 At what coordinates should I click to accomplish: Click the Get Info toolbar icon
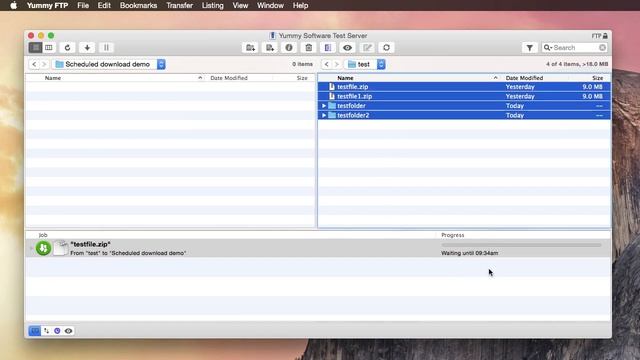pos(289,48)
